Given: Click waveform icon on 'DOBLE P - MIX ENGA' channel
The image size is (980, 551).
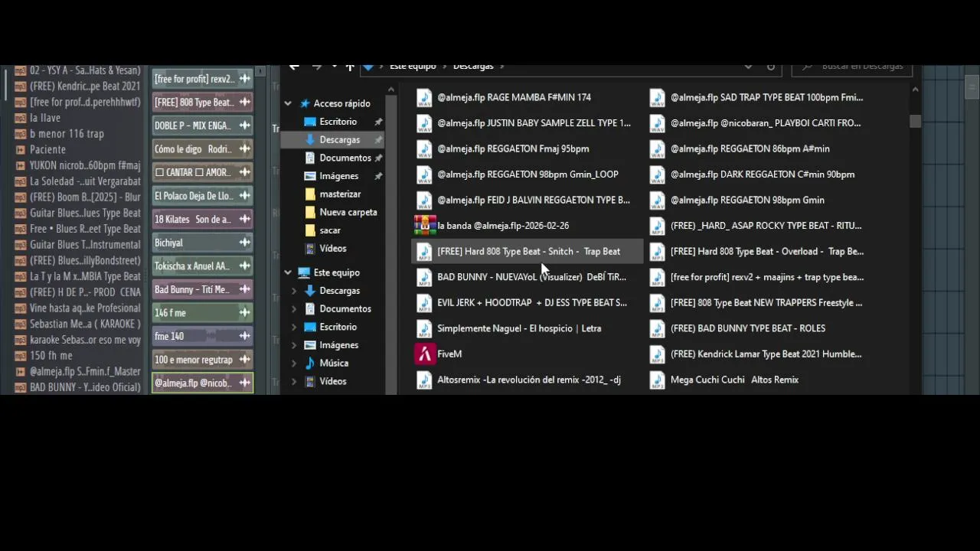Looking at the screenshot, I should [245, 126].
